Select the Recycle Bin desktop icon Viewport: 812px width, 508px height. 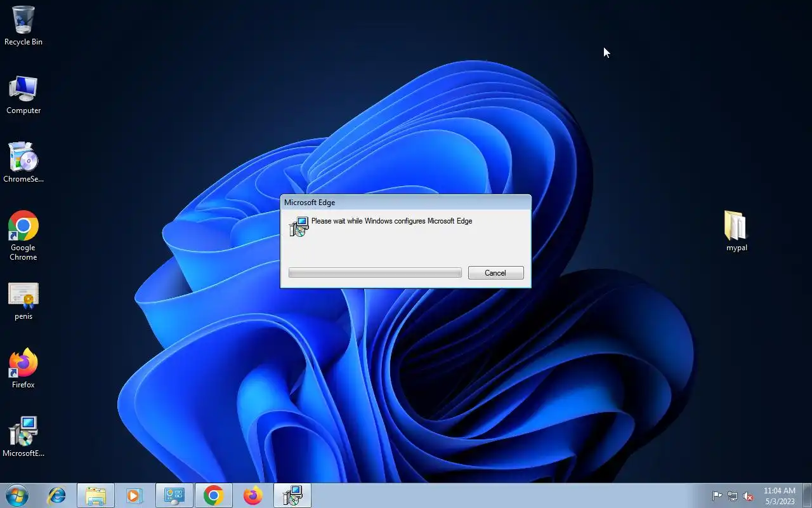pos(23,26)
